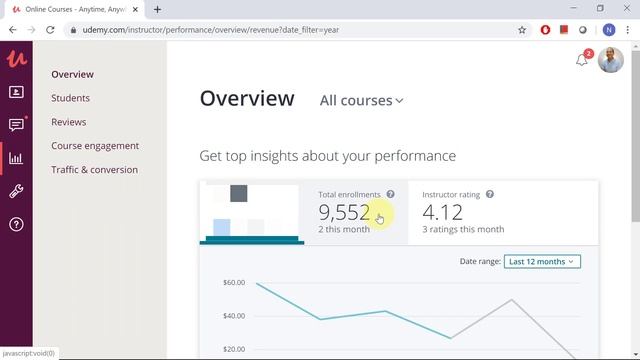Open the Courses video icon in sidebar
This screenshot has height=360, width=640.
coord(16,92)
